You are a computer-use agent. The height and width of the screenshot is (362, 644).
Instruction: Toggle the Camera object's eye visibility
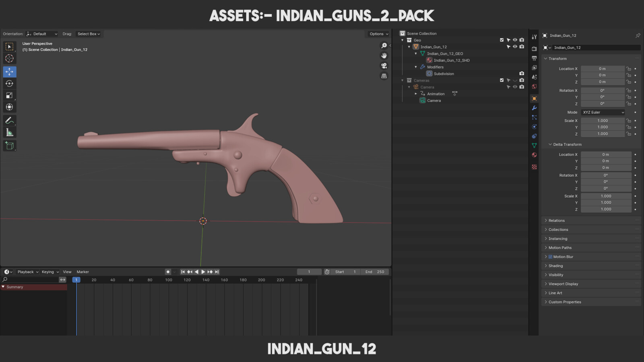point(515,87)
